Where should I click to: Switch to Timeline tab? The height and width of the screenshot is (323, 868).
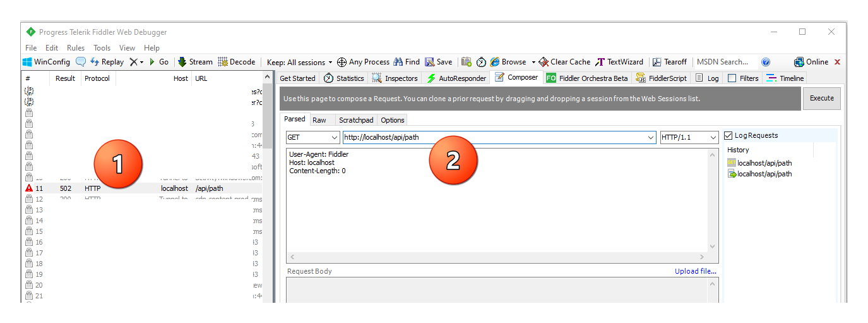(x=785, y=78)
